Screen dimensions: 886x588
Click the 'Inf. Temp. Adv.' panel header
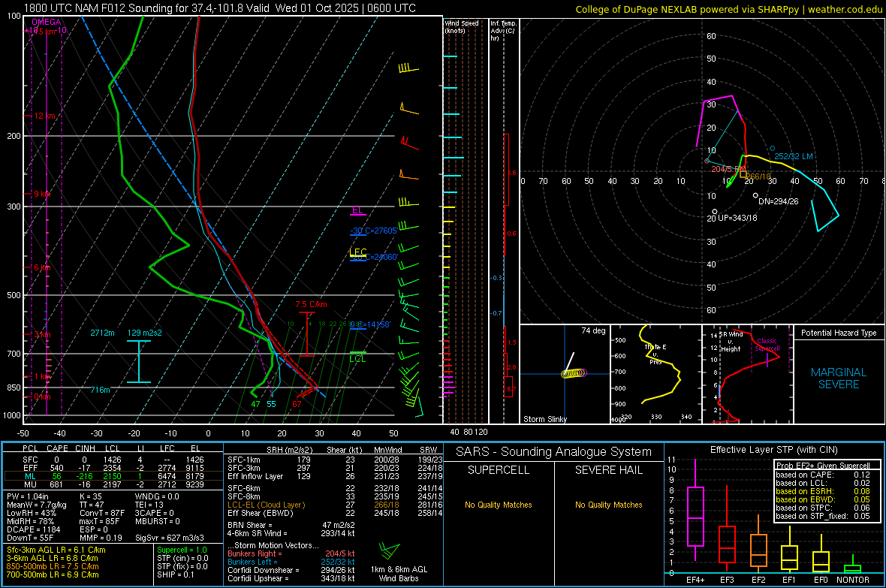(503, 31)
